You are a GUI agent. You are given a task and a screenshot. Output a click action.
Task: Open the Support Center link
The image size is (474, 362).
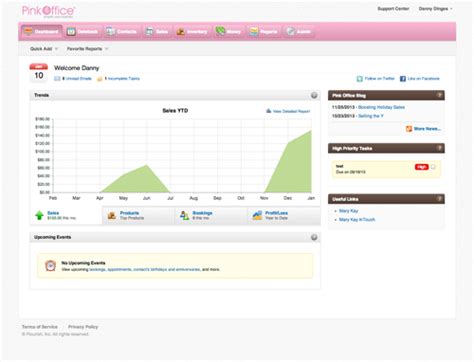click(x=393, y=9)
